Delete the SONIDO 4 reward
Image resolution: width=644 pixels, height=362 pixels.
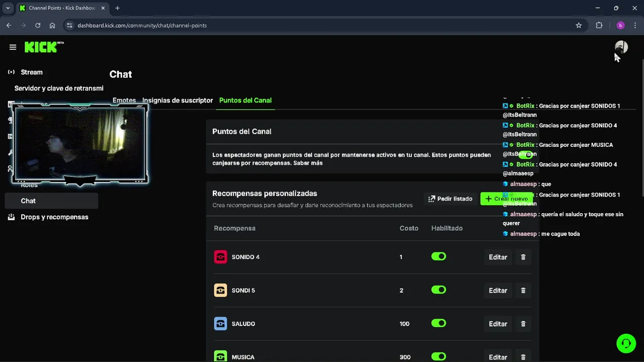(523, 257)
